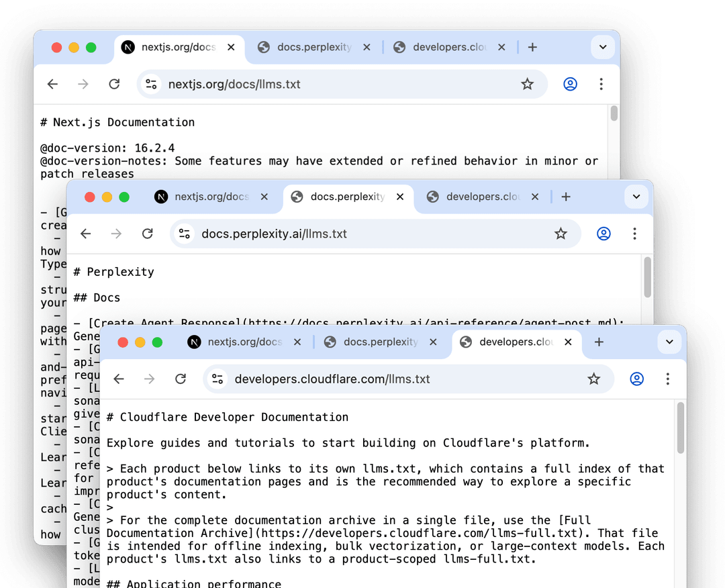725x588 pixels.
Task: Reload the docs.perplexity.ai/llms.txt page
Action: (x=148, y=234)
